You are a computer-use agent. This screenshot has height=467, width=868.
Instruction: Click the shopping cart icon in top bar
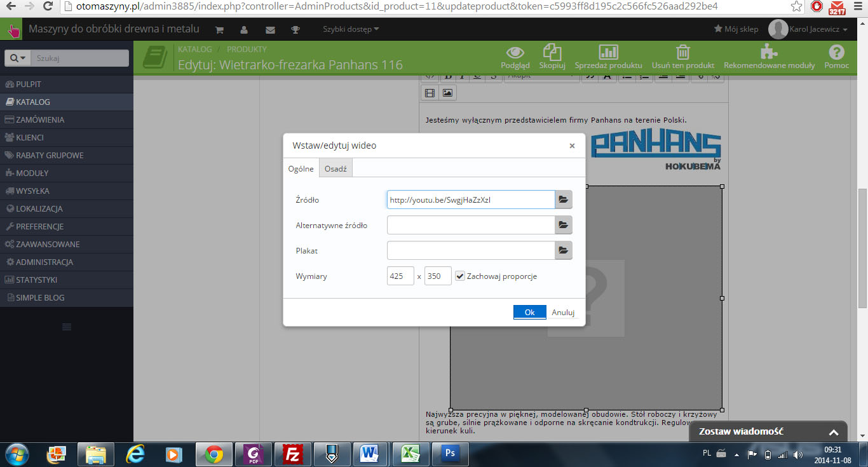pyautogui.click(x=219, y=29)
